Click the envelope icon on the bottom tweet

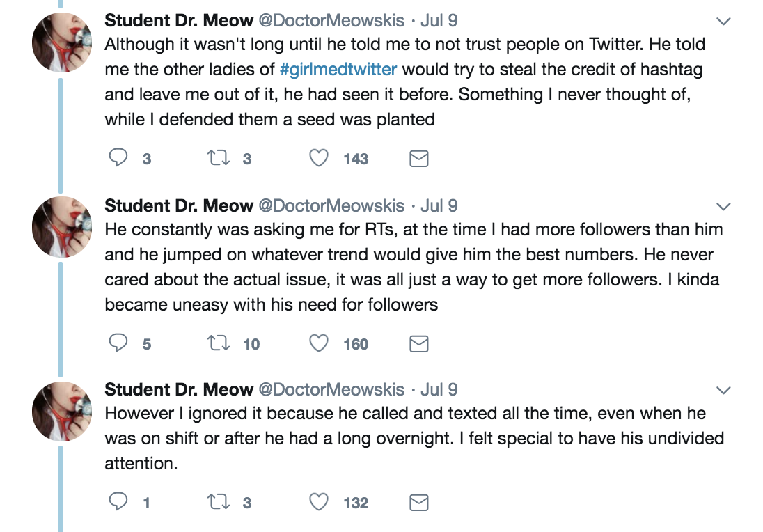click(x=418, y=502)
